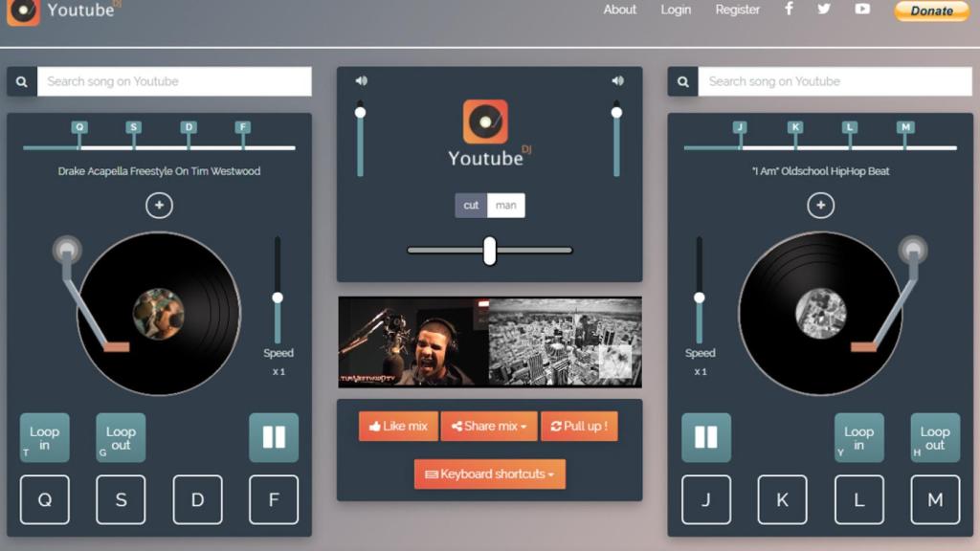Viewport: 980px width, 551px height.
Task: Switch crossfader mode to 'man'
Action: click(x=506, y=206)
